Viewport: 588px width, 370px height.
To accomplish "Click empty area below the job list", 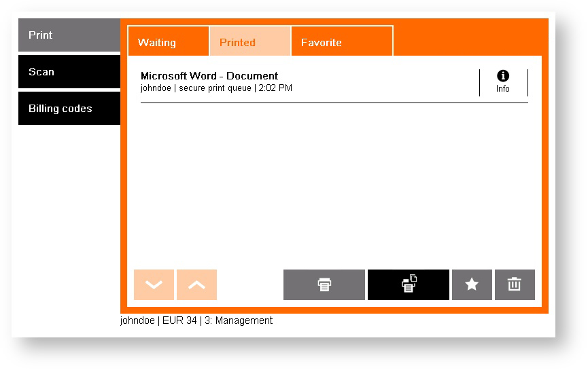I will (x=333, y=183).
